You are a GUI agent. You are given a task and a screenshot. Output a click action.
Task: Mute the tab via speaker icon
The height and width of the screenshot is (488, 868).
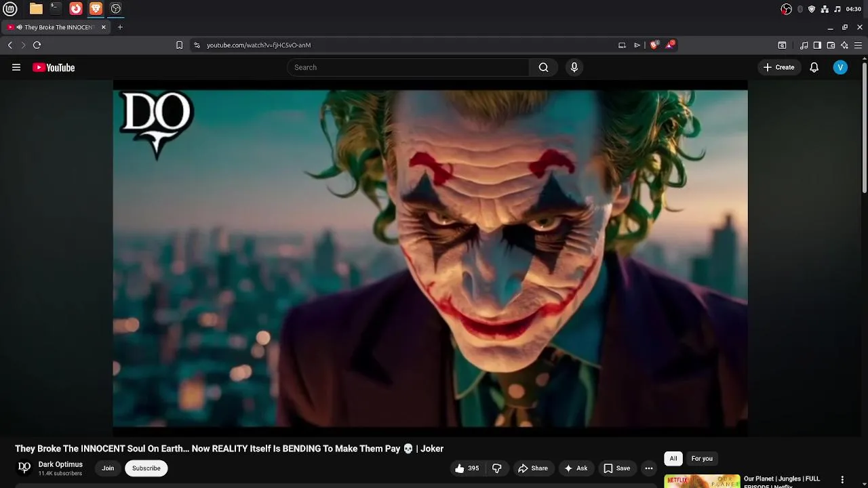pos(19,27)
